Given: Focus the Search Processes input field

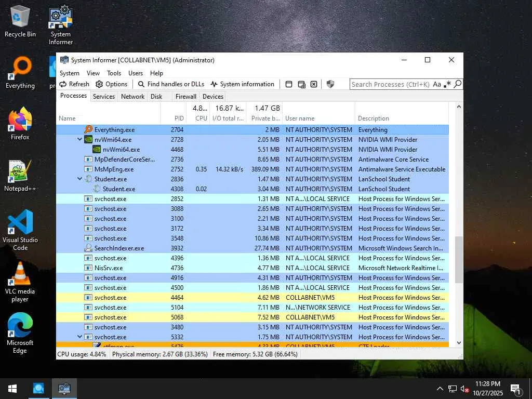Looking at the screenshot, I should [x=391, y=84].
